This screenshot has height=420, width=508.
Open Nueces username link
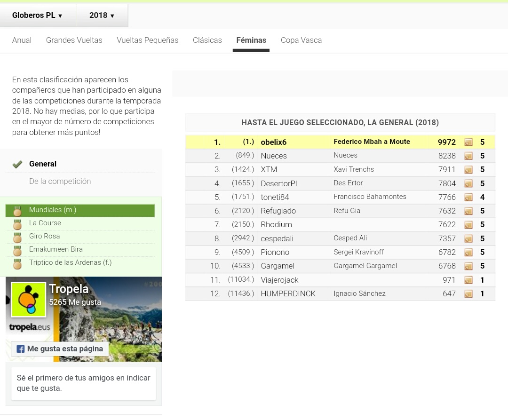pos(274,156)
